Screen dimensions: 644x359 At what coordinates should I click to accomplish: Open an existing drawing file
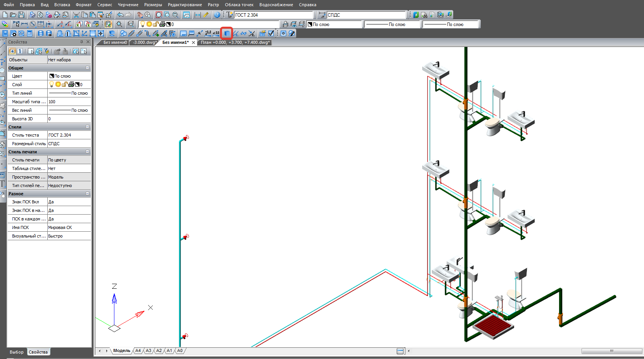(x=13, y=15)
